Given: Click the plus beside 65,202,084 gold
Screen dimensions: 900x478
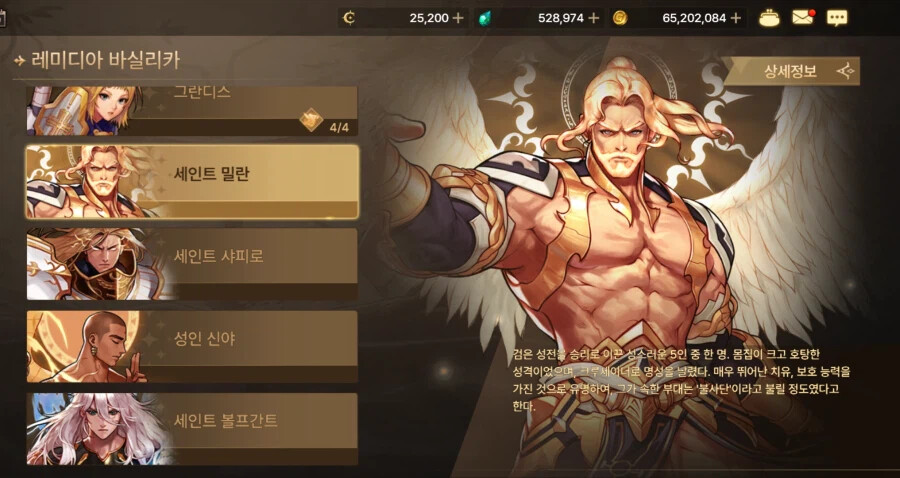Looking at the screenshot, I should click(735, 18).
